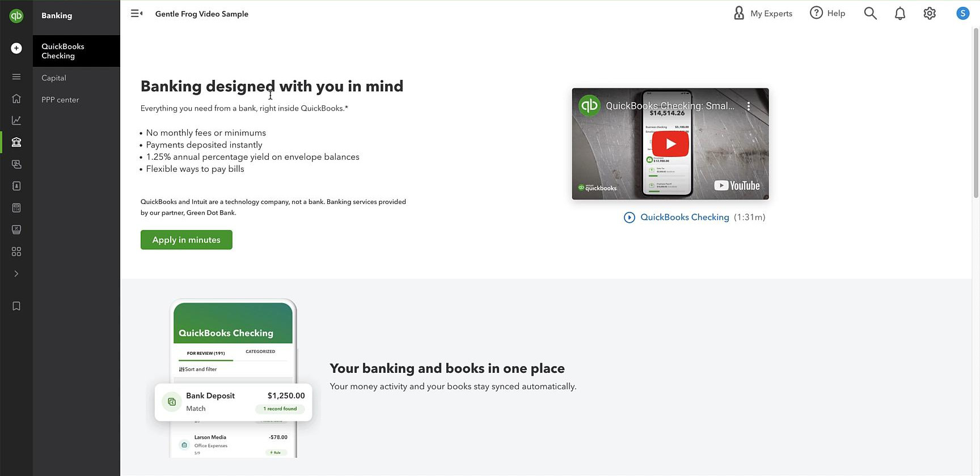Image resolution: width=980 pixels, height=476 pixels.
Task: Go to the Home dashboard icon
Action: [x=16, y=99]
